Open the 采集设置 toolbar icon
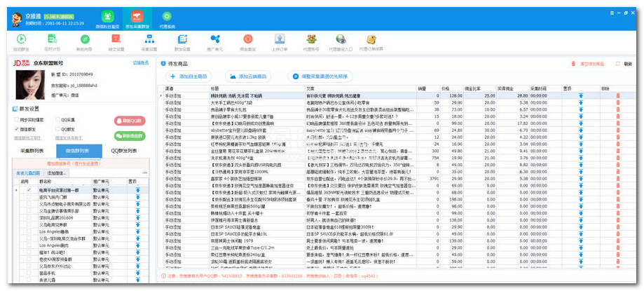The height and width of the screenshot is (291, 644). [x=149, y=39]
